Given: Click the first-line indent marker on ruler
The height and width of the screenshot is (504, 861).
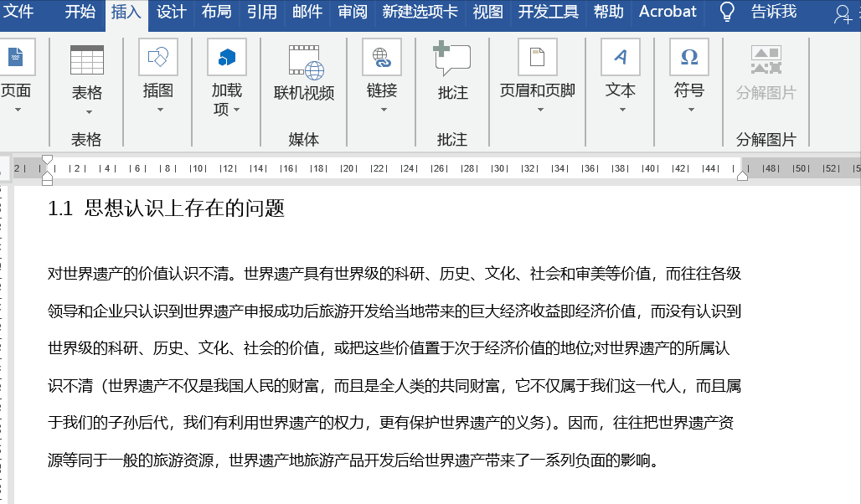Looking at the screenshot, I should click(47, 160).
